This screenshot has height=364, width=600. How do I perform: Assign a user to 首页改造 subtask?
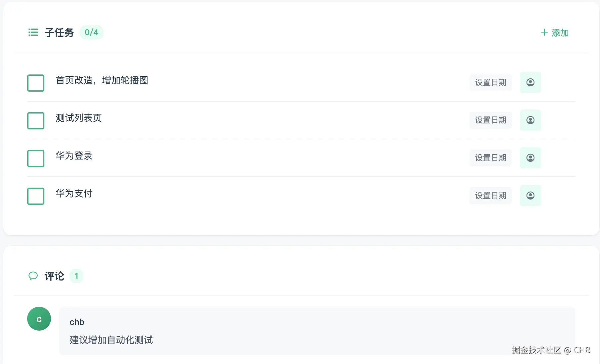coord(530,82)
